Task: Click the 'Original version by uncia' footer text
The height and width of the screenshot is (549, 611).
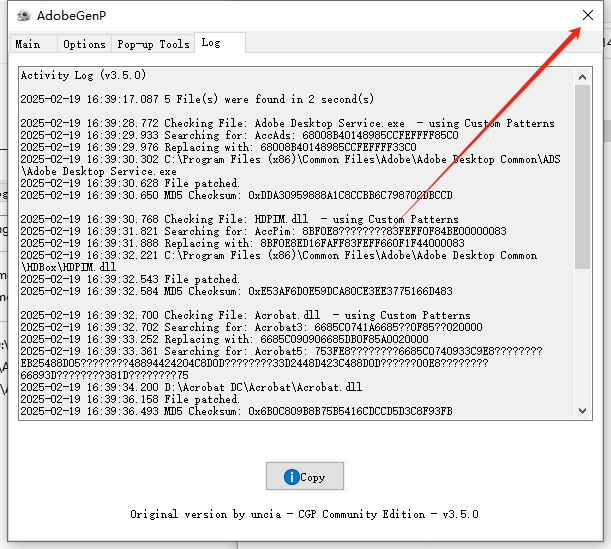Action: pyautogui.click(x=304, y=514)
